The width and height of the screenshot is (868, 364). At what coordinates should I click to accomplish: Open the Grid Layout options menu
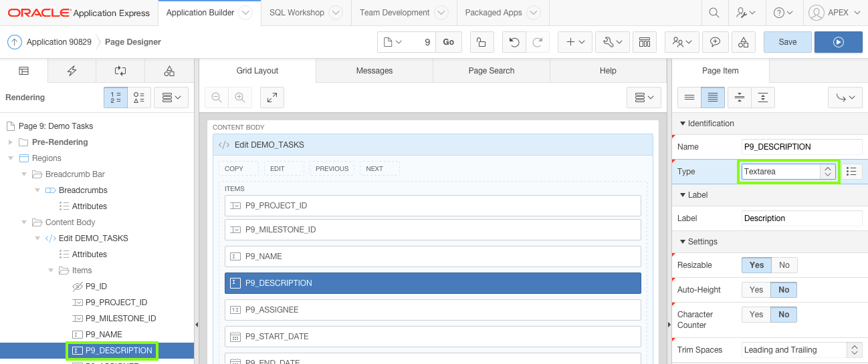[x=644, y=98]
